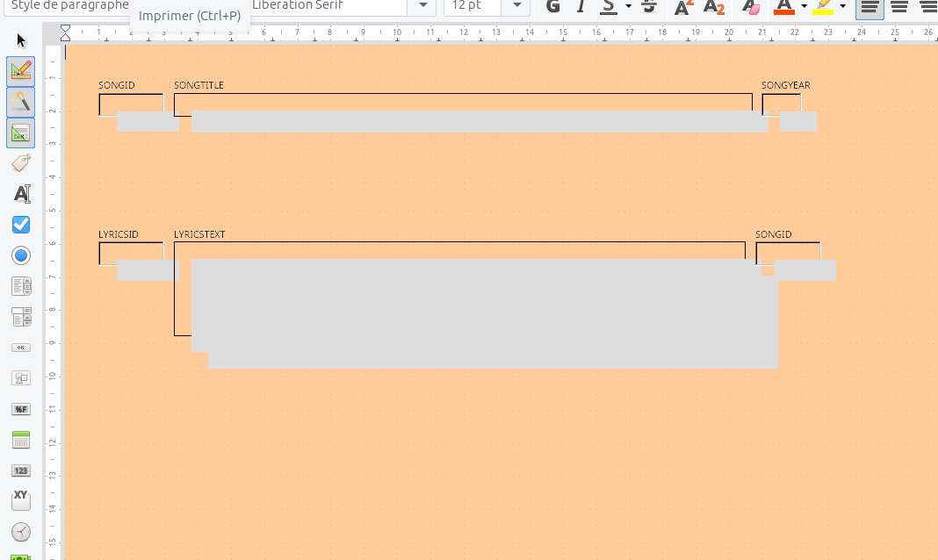Select the SONGTITLE text field

tap(463, 104)
